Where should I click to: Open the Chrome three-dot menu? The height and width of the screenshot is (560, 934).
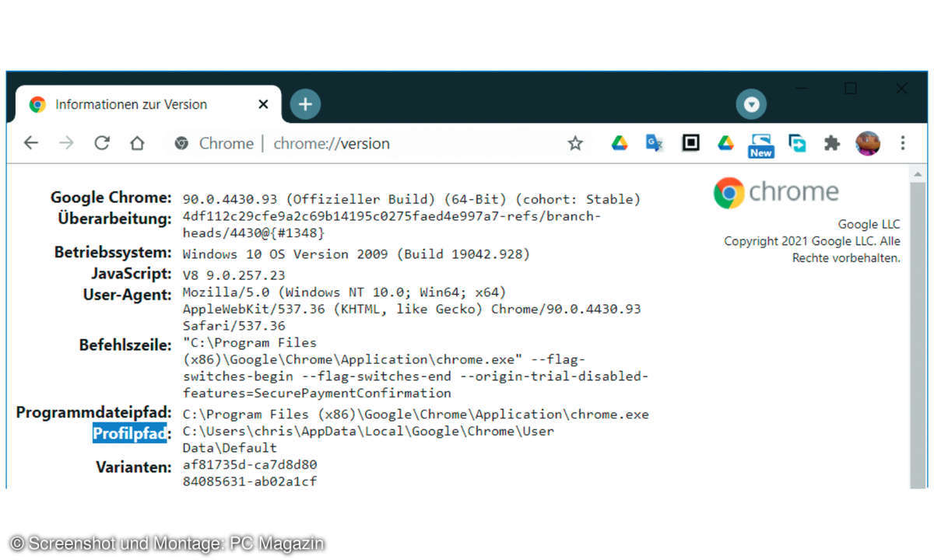pyautogui.click(x=903, y=143)
